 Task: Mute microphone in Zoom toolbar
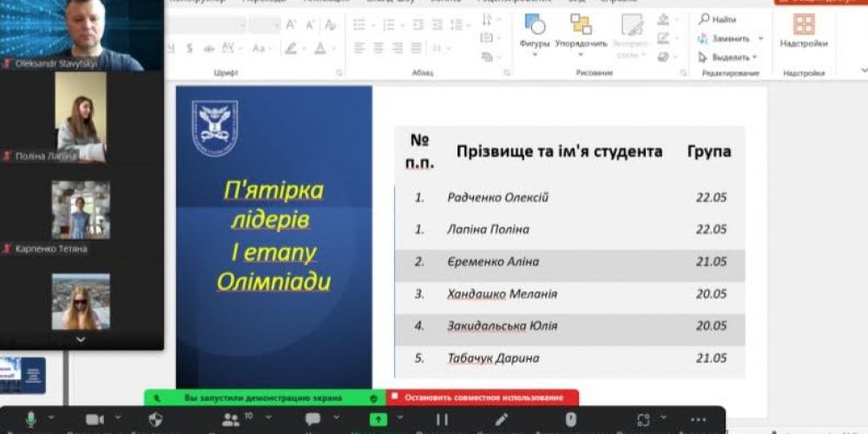tap(31, 419)
